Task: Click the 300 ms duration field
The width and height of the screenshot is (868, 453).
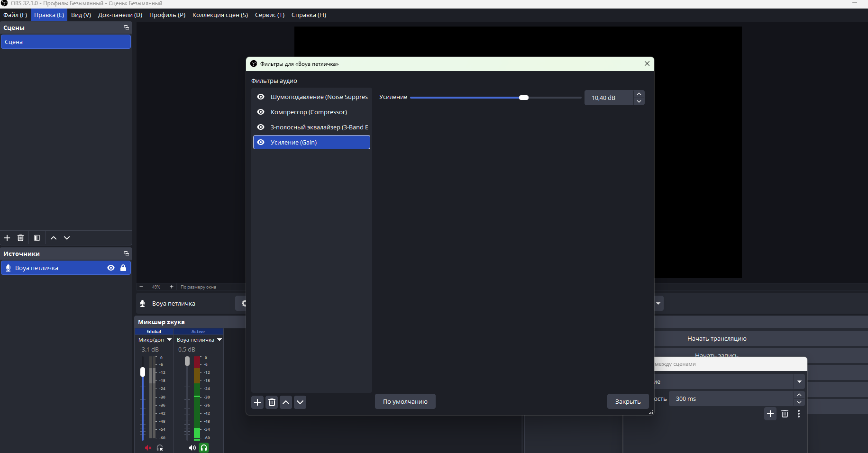Action: pyautogui.click(x=731, y=399)
